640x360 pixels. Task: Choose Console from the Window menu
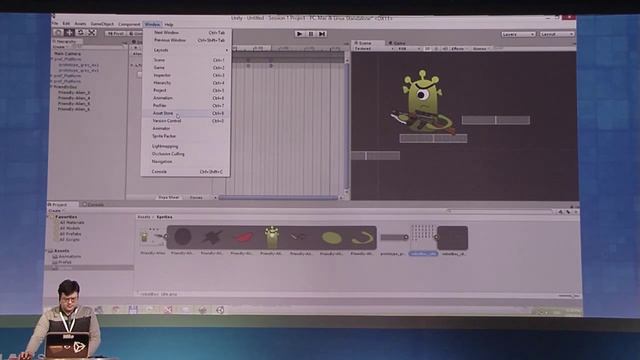point(186,172)
